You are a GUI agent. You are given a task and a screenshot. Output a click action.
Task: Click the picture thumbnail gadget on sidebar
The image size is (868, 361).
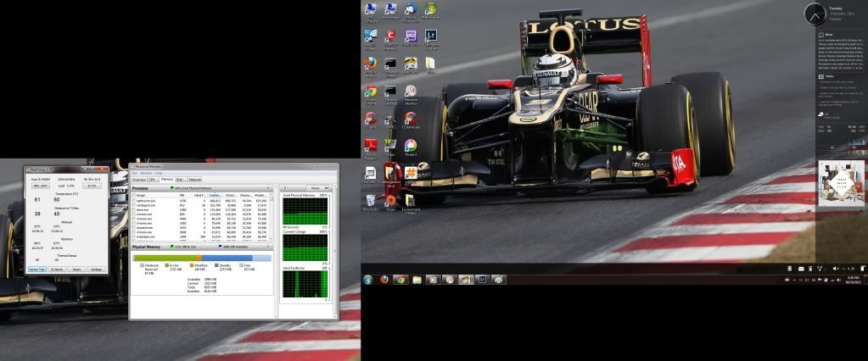[841, 184]
